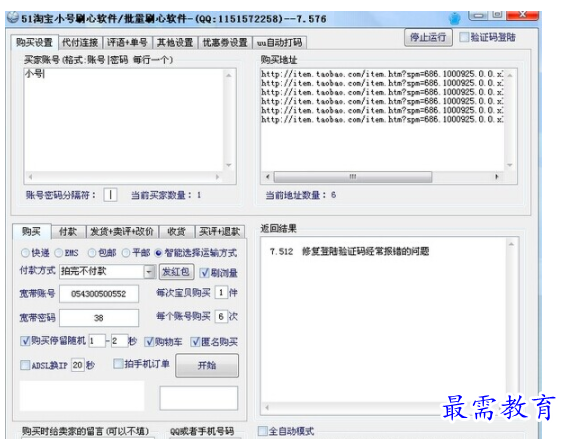Click the left arrow of the 返回结果 horizontal scrollbar
This screenshot has width=564, height=439.
(267, 408)
